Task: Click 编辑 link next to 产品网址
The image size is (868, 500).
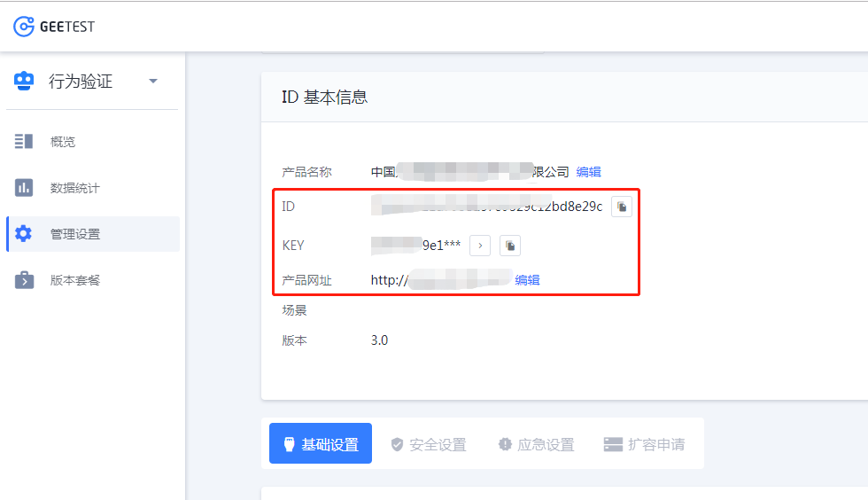Action: (x=527, y=280)
